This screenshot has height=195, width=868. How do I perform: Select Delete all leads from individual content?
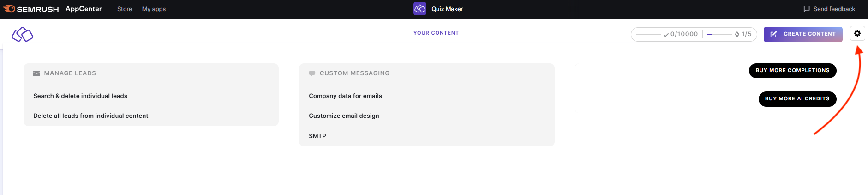coord(90,116)
